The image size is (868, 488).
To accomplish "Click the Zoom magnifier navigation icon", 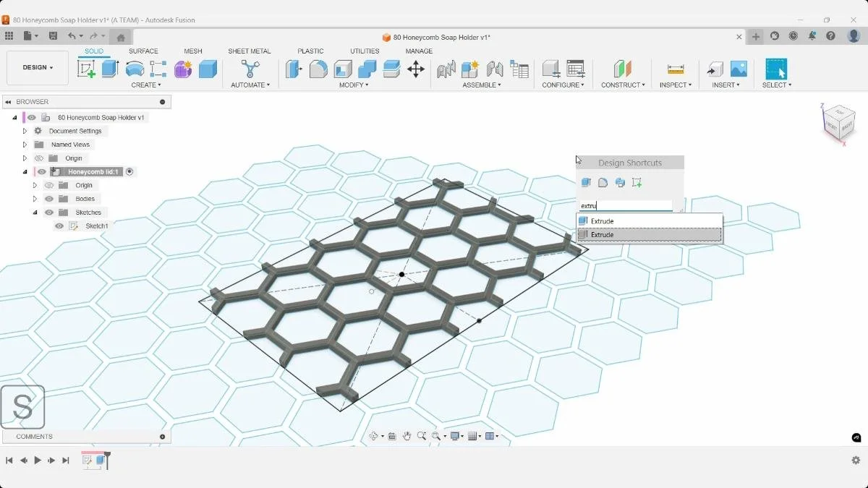I will click(x=422, y=436).
